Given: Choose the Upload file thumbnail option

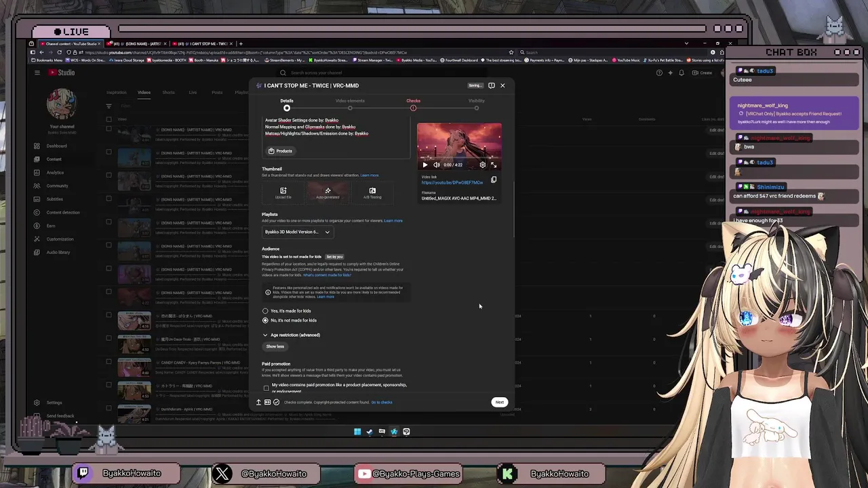Looking at the screenshot, I should 283,193.
